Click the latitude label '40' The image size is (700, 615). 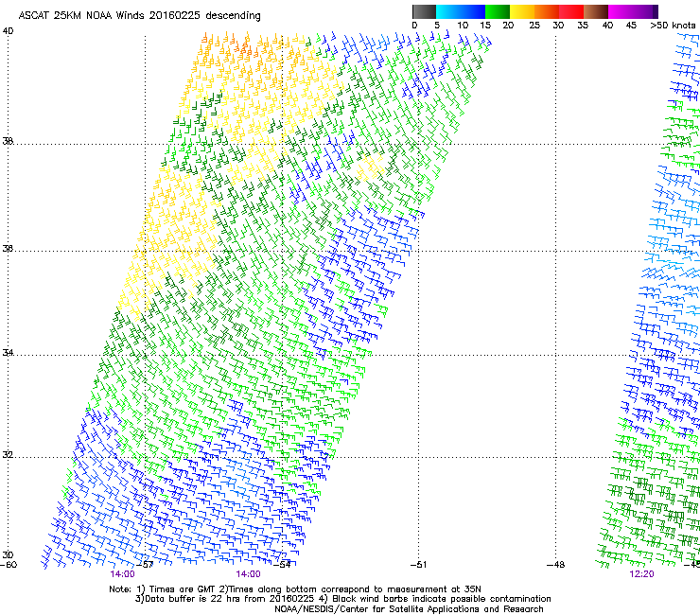8,31
